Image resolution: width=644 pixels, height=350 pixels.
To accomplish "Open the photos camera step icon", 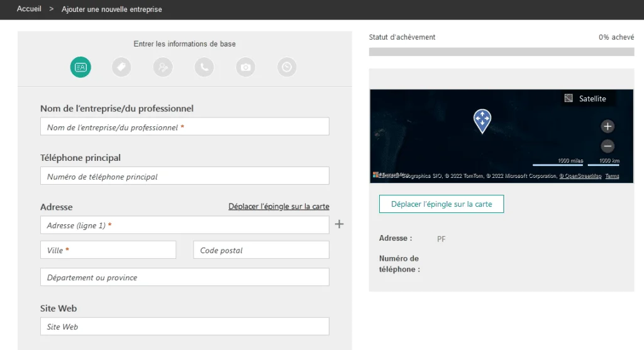I will [x=246, y=67].
